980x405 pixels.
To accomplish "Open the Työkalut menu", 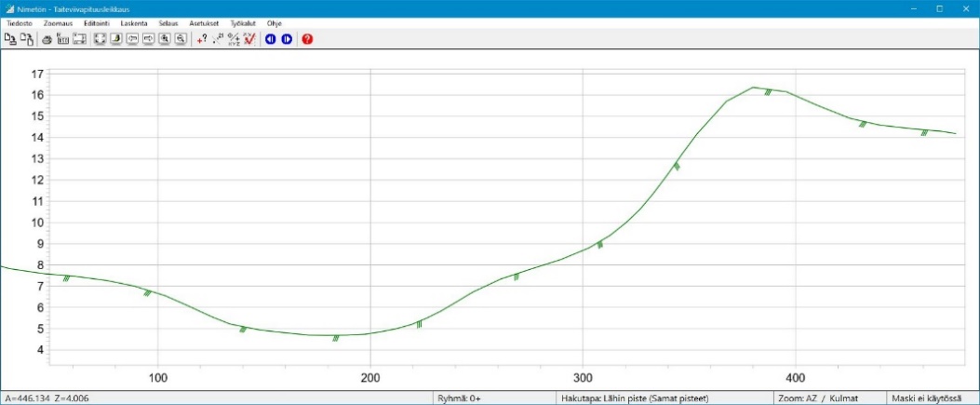I will (243, 22).
